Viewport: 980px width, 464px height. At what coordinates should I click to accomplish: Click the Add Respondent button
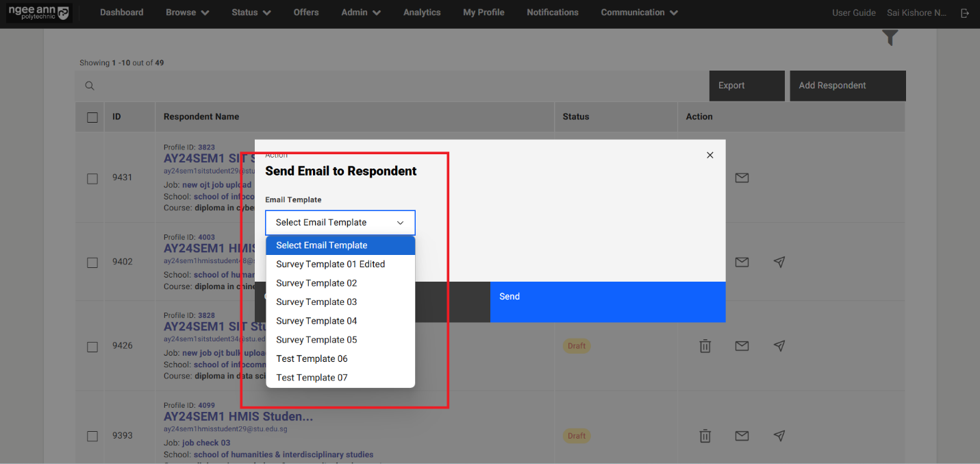pos(847,86)
